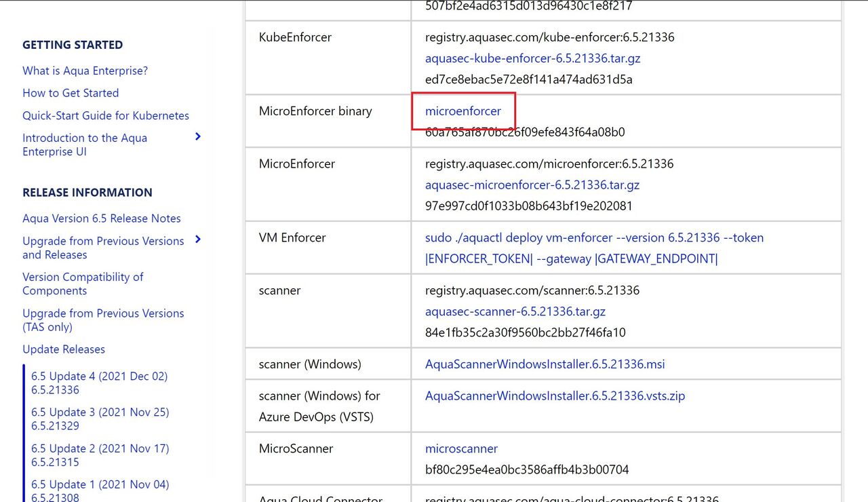Click checksum 84e1fb35c2a30f9560bc2bb27f46fa10
This screenshot has width=868, height=502.
526,332
